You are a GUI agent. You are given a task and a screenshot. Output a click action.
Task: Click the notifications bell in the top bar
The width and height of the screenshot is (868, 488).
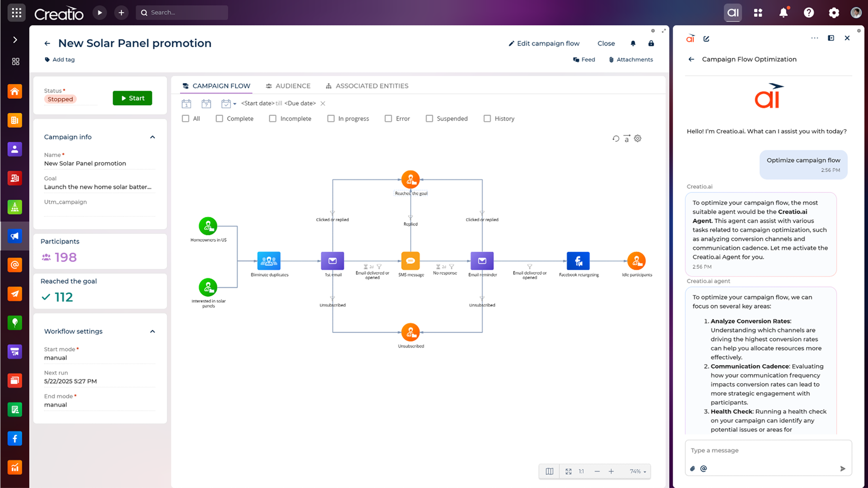(784, 12)
